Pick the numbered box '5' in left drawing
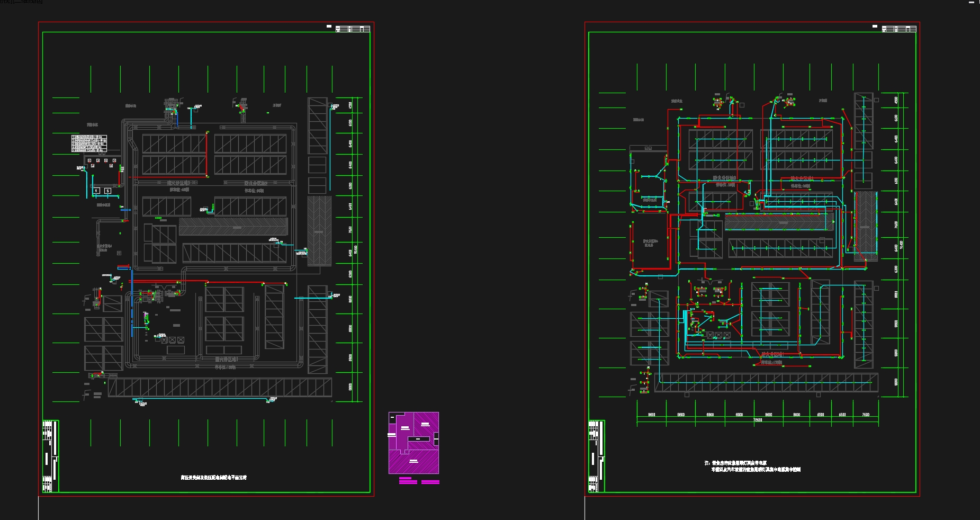The height and width of the screenshot is (520, 980). (x=107, y=191)
